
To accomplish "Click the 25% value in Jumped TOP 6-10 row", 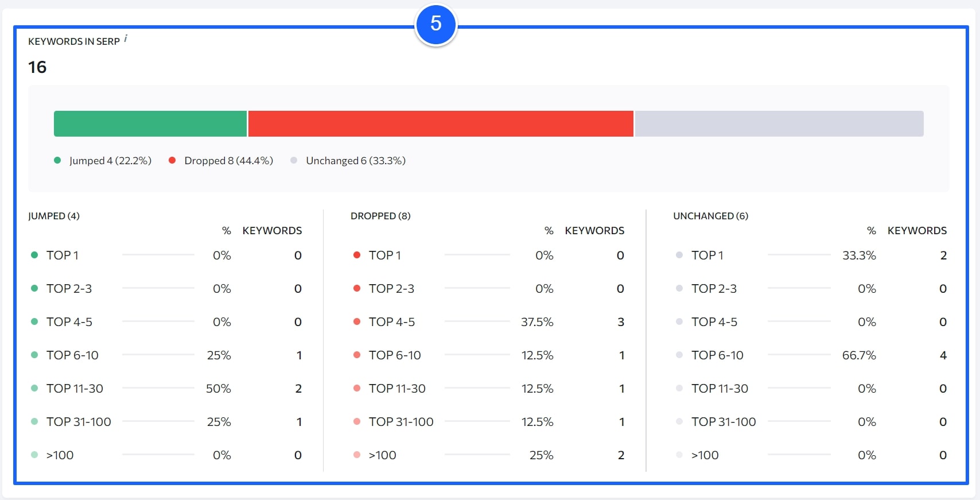I will [219, 355].
